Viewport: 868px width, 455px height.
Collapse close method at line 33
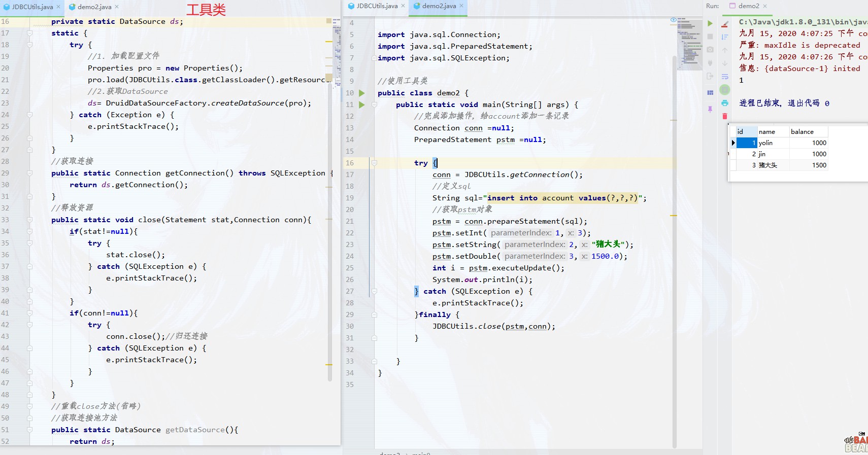tap(29, 220)
